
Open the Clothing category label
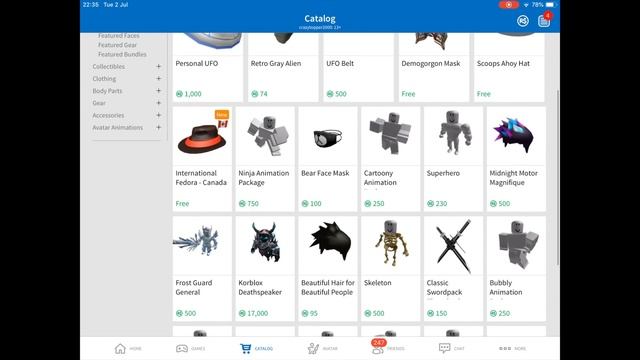(104, 78)
